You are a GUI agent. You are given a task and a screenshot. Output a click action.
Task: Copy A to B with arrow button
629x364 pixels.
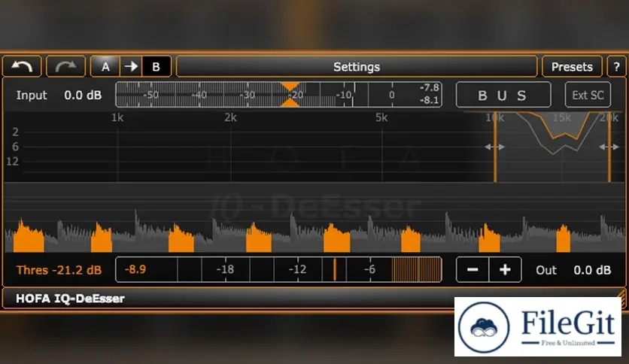(x=131, y=66)
